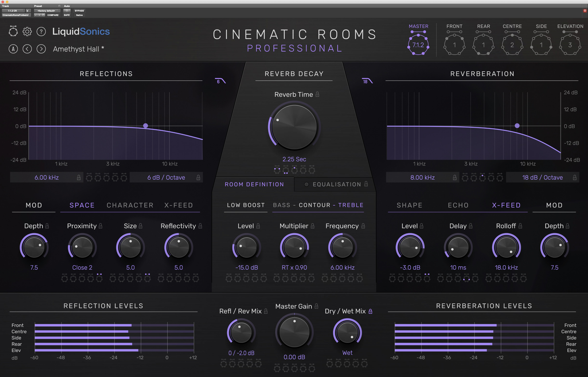
Task: Enable BYPASS on the plugin
Action: 79,11
